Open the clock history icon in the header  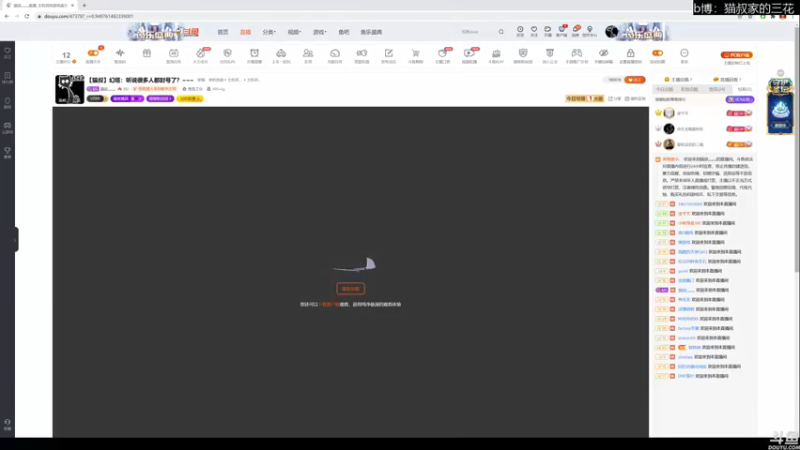[520, 30]
